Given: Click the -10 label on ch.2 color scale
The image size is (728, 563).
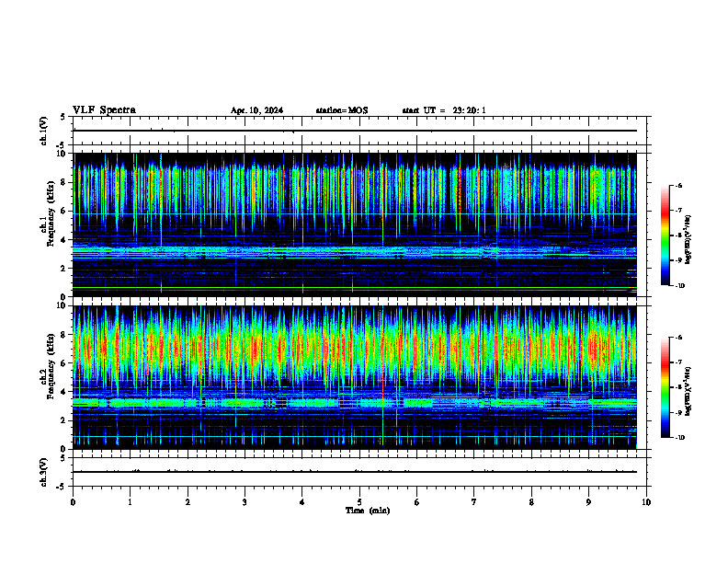Looking at the screenshot, I should tap(679, 438).
